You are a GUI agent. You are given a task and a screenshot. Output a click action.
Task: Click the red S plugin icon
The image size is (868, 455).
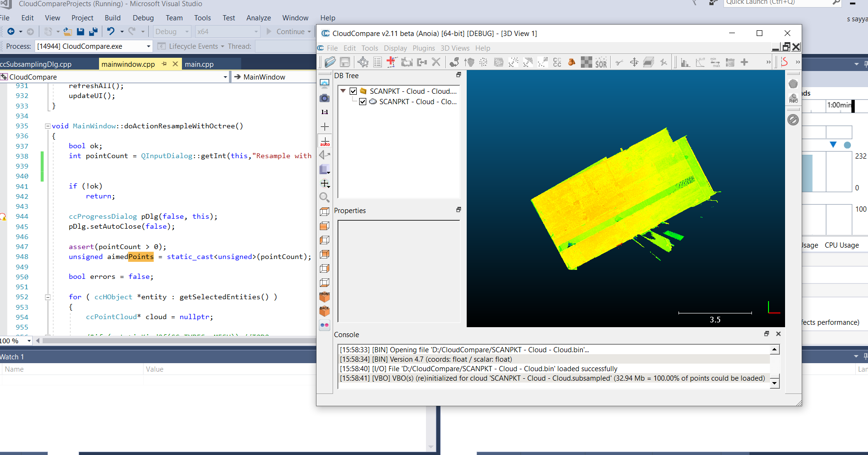click(785, 62)
